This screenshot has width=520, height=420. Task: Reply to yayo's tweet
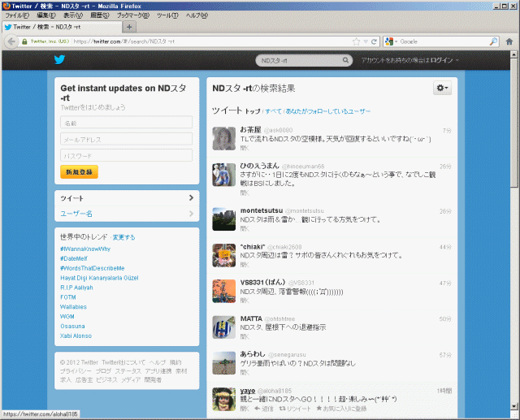click(x=263, y=409)
